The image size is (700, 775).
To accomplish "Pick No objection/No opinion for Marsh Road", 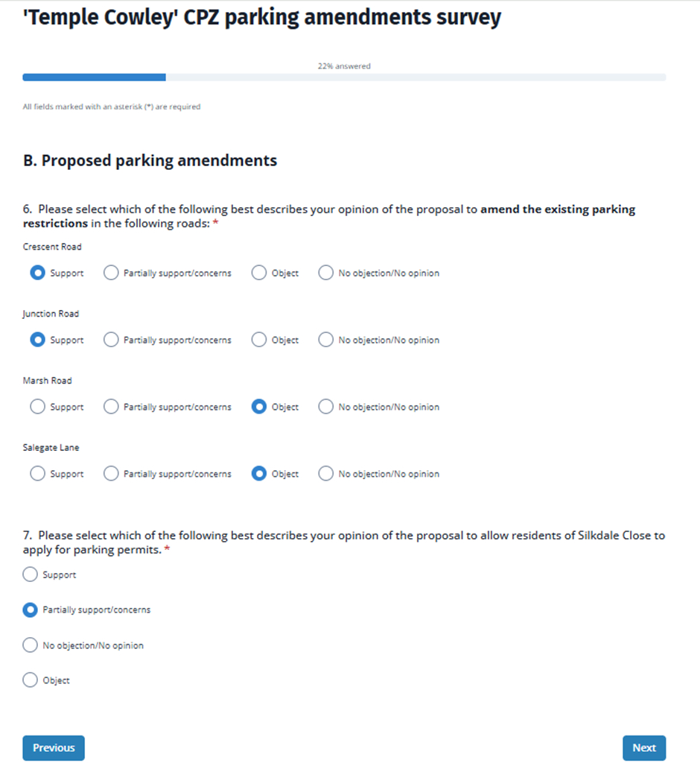I will click(325, 407).
